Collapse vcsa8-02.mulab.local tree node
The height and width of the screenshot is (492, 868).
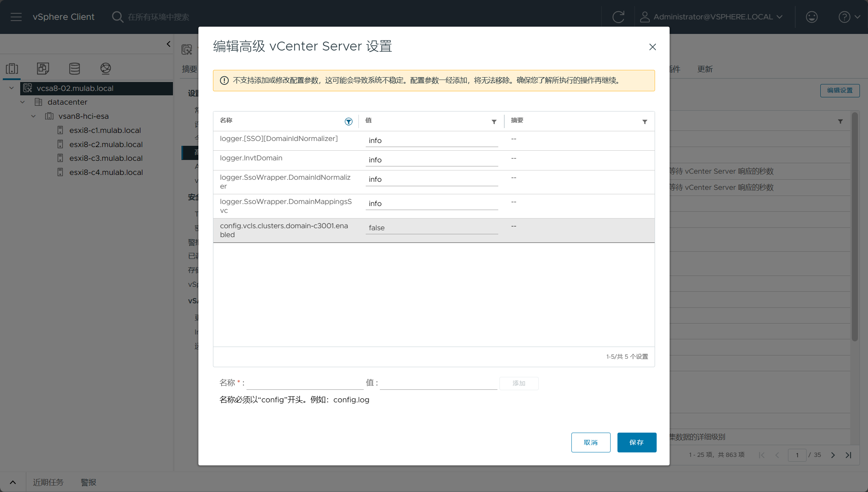(11, 88)
